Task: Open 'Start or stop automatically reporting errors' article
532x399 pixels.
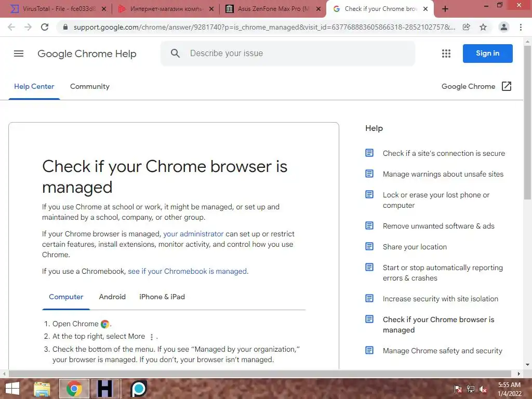Action: [443, 273]
